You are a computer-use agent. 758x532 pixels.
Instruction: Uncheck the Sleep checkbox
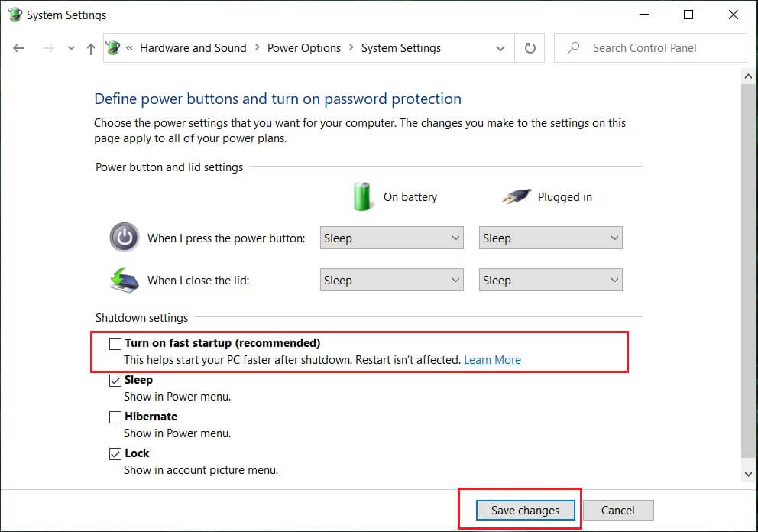click(115, 381)
